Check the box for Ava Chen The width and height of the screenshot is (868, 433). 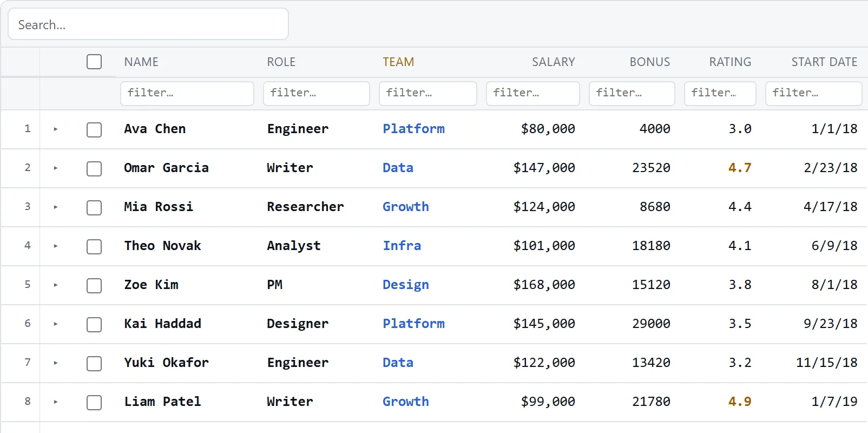[94, 130]
